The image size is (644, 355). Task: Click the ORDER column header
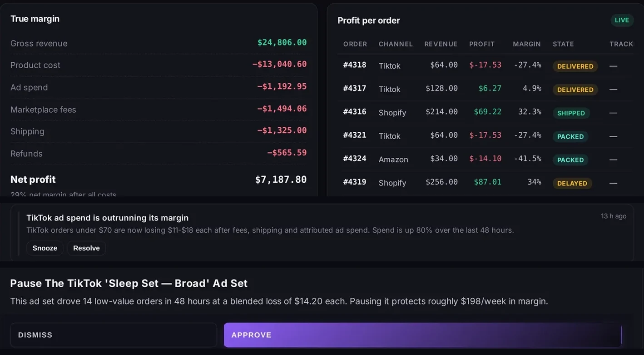[x=355, y=44]
